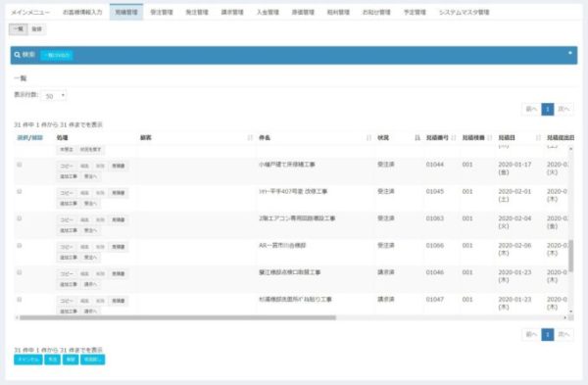
Task: Tick the checkbox for estimate 01044
Action: [x=20, y=165]
